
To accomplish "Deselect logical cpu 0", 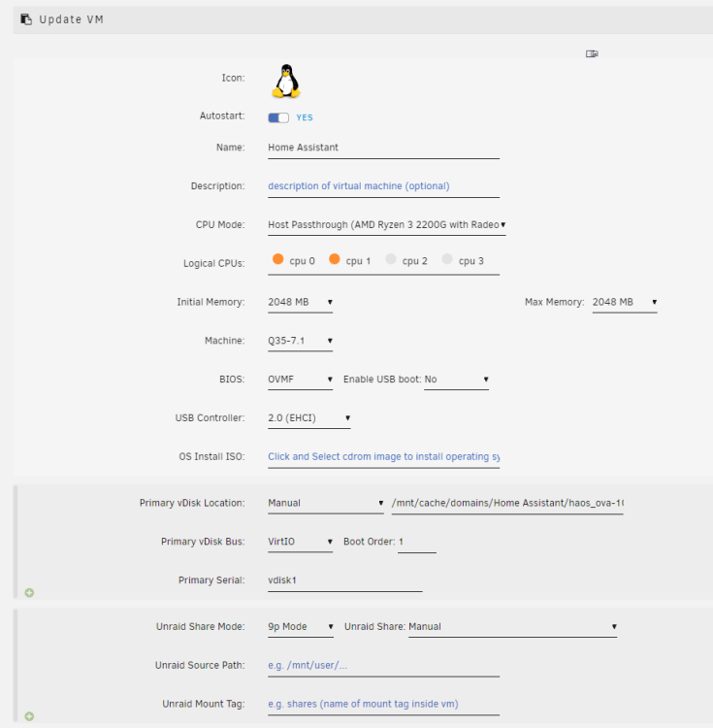I will pos(277,259).
